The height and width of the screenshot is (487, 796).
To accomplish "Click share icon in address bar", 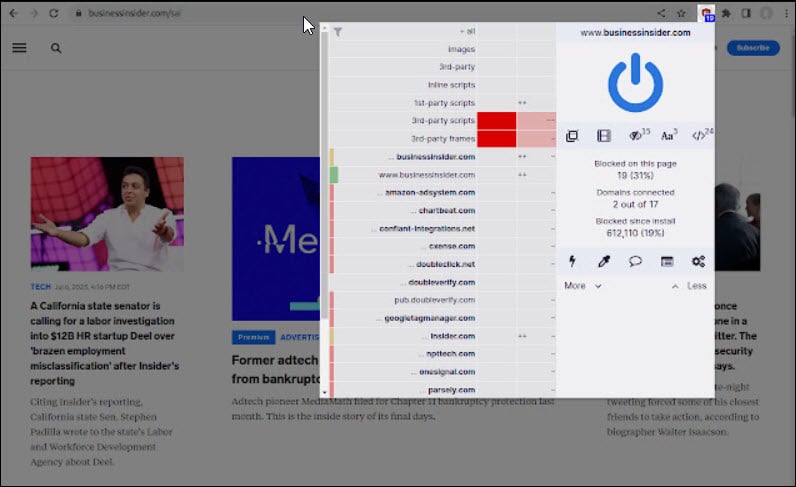I will click(x=661, y=13).
